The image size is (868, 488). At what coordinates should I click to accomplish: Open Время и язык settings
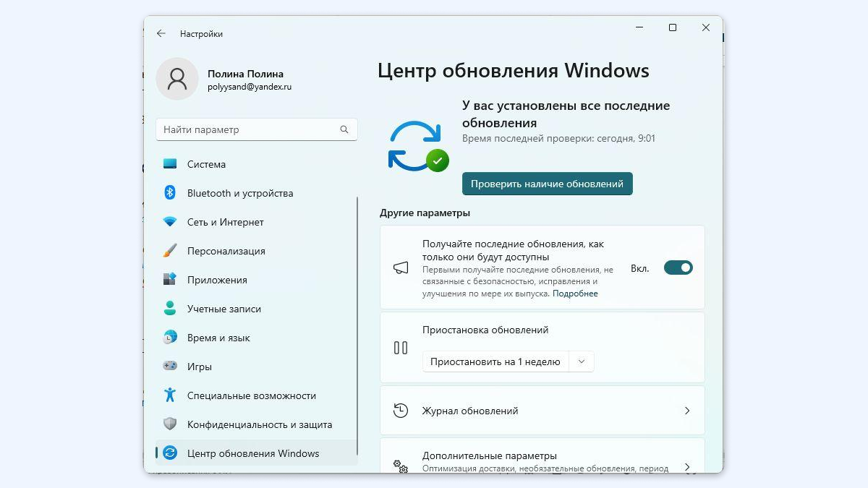tap(256, 338)
